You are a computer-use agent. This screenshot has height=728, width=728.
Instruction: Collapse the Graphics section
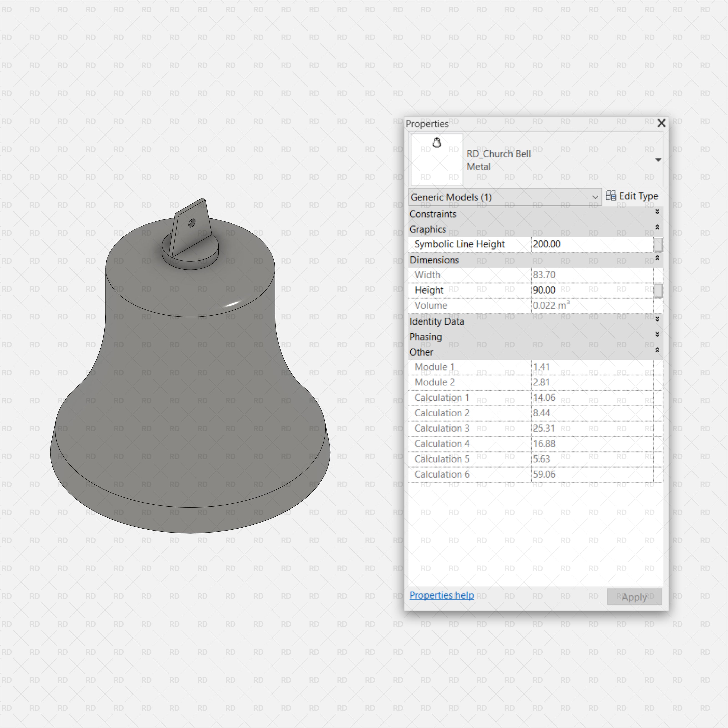(x=657, y=227)
